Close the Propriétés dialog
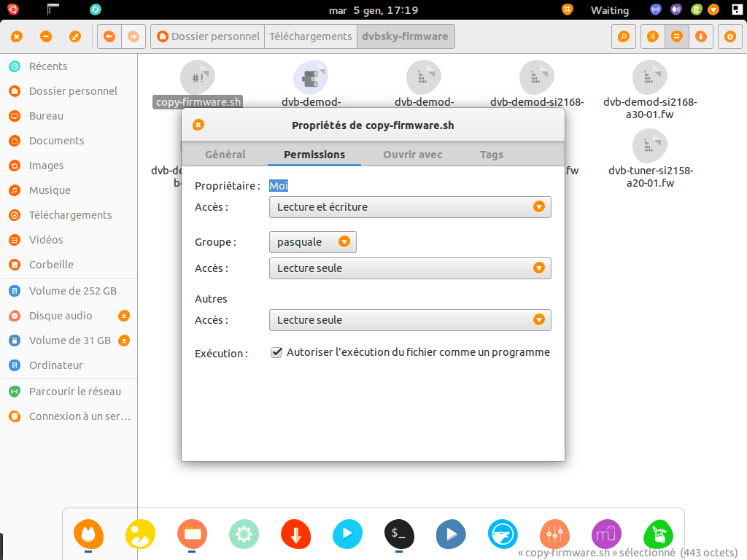The image size is (747, 560). [x=198, y=125]
